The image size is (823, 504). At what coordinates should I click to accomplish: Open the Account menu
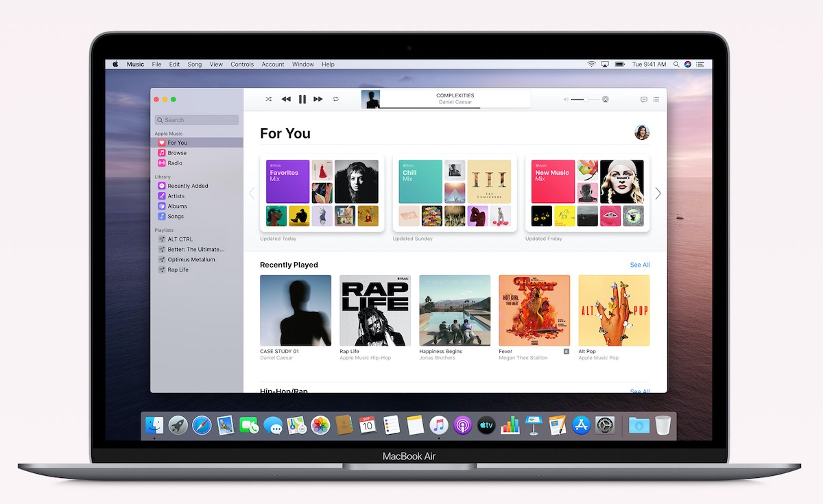(x=273, y=64)
